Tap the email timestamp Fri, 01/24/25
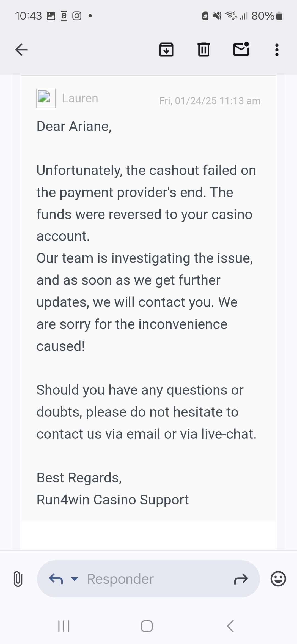297x644 pixels. point(210,101)
